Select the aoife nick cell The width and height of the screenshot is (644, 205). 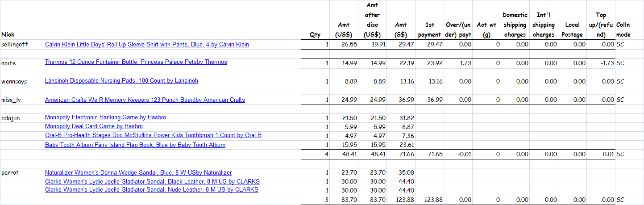(x=22, y=63)
